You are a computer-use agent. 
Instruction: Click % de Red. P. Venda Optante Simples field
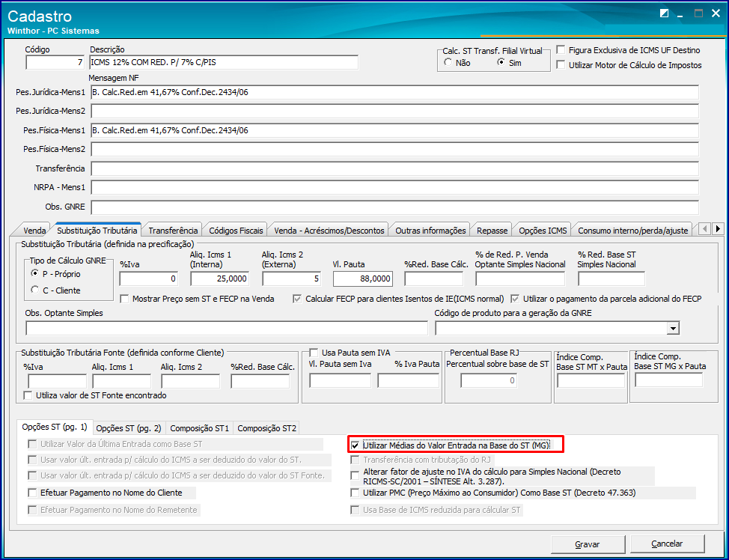pyautogui.click(x=520, y=279)
